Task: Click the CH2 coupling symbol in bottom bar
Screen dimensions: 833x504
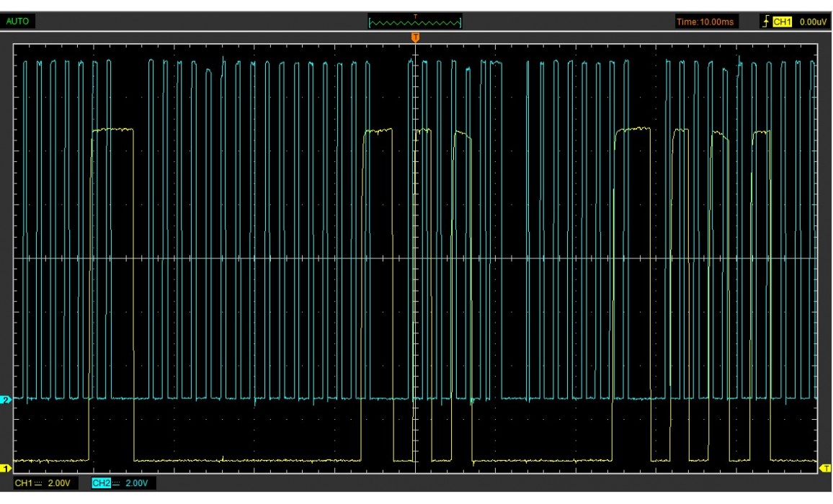Action: (x=116, y=482)
